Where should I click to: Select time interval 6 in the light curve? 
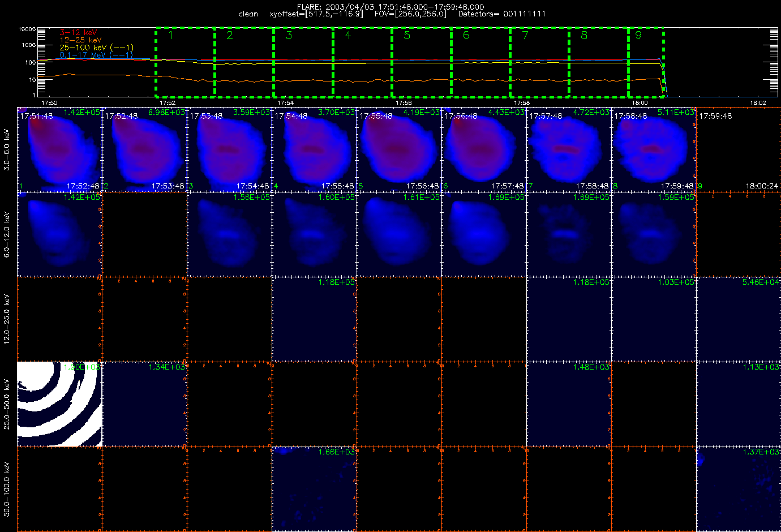(480, 62)
